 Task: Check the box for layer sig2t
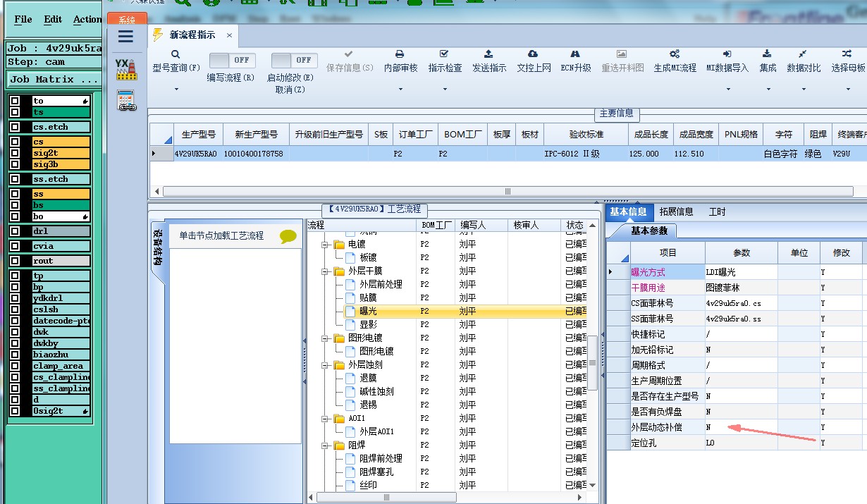point(14,153)
